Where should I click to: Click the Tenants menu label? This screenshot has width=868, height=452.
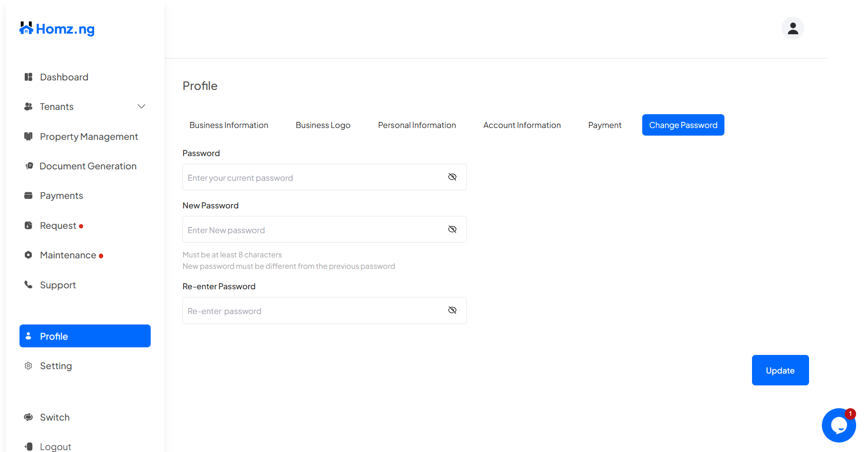click(x=57, y=107)
